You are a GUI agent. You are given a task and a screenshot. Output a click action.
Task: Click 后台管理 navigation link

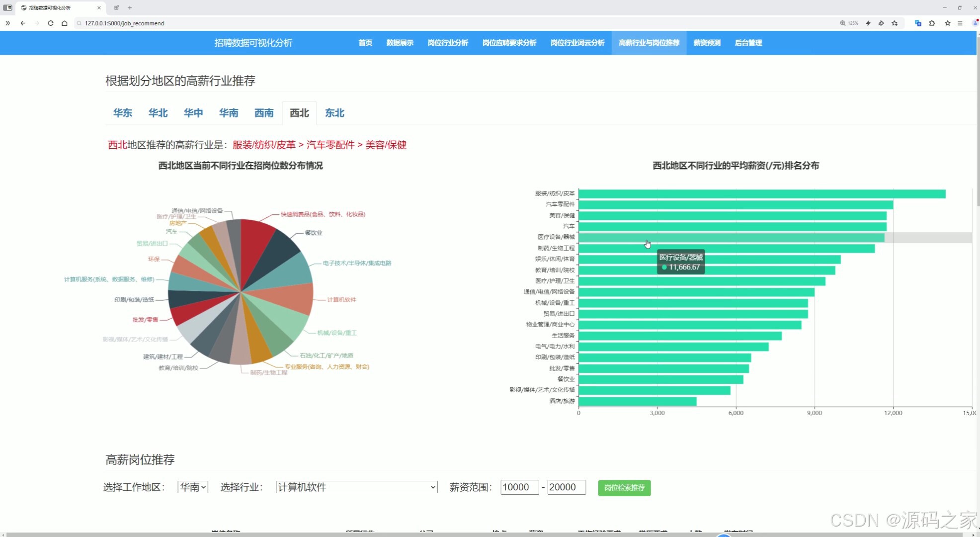(x=748, y=43)
